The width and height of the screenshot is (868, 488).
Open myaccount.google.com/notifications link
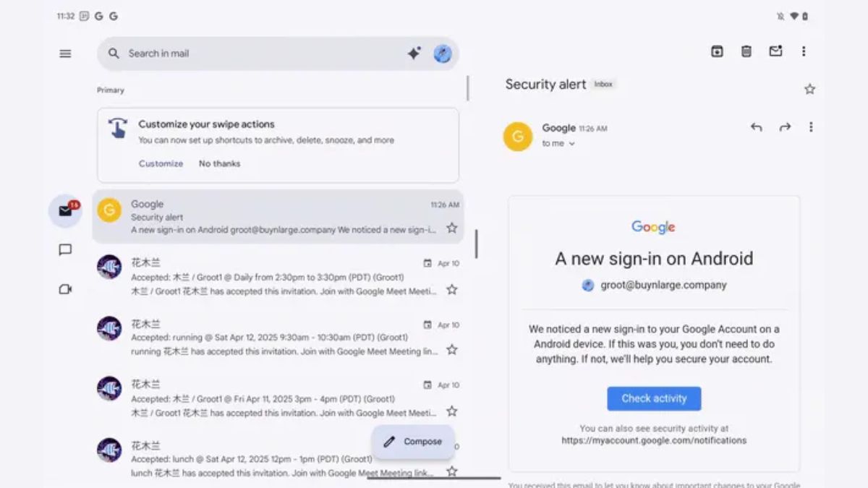pyautogui.click(x=654, y=440)
